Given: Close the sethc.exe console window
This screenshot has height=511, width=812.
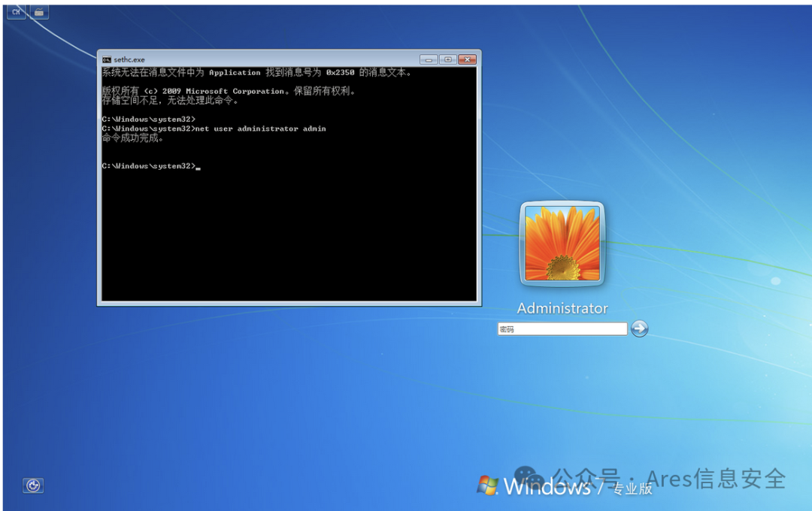Looking at the screenshot, I should (x=467, y=59).
